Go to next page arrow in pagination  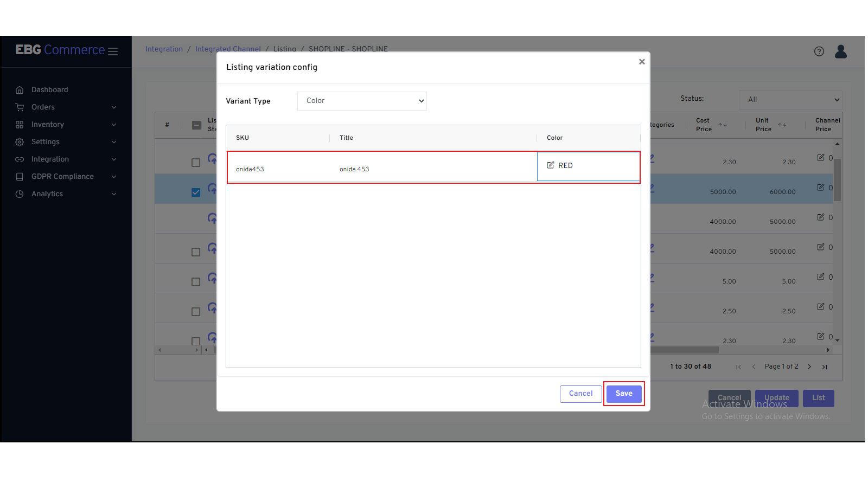coord(809,367)
